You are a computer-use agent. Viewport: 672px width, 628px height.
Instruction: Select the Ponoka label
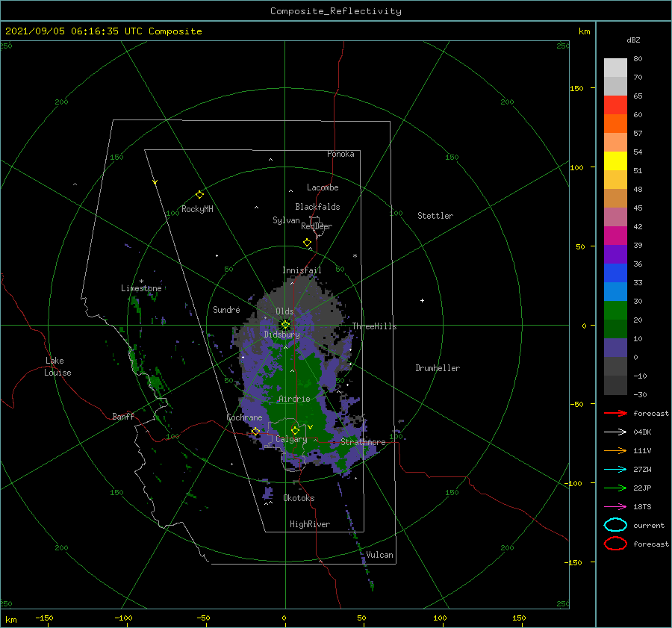pyautogui.click(x=340, y=154)
